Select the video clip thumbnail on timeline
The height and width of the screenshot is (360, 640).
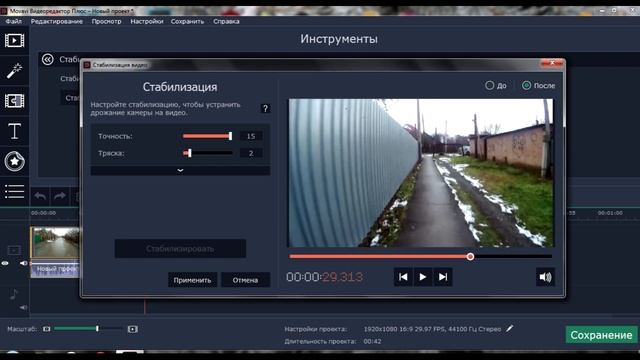pos(56,242)
